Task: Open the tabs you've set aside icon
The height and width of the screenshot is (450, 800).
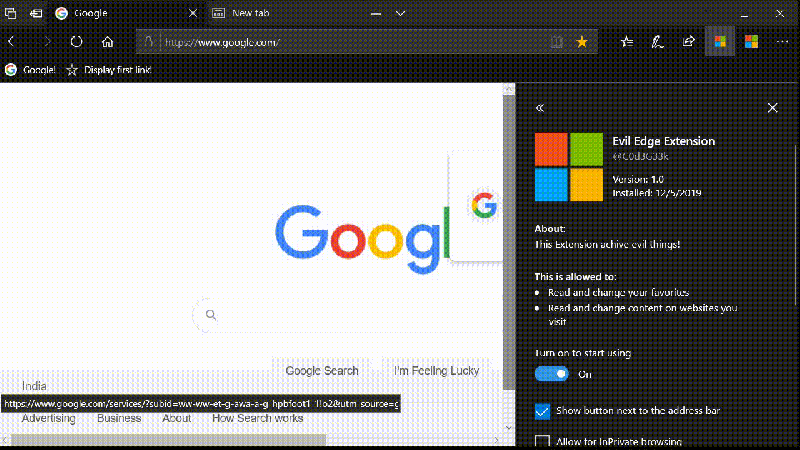Action: point(11,13)
